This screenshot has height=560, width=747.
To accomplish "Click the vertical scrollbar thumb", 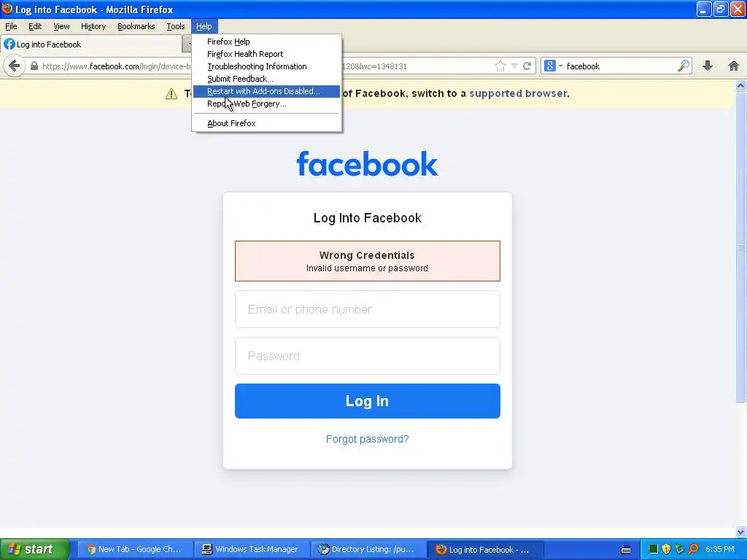I will coord(740,246).
